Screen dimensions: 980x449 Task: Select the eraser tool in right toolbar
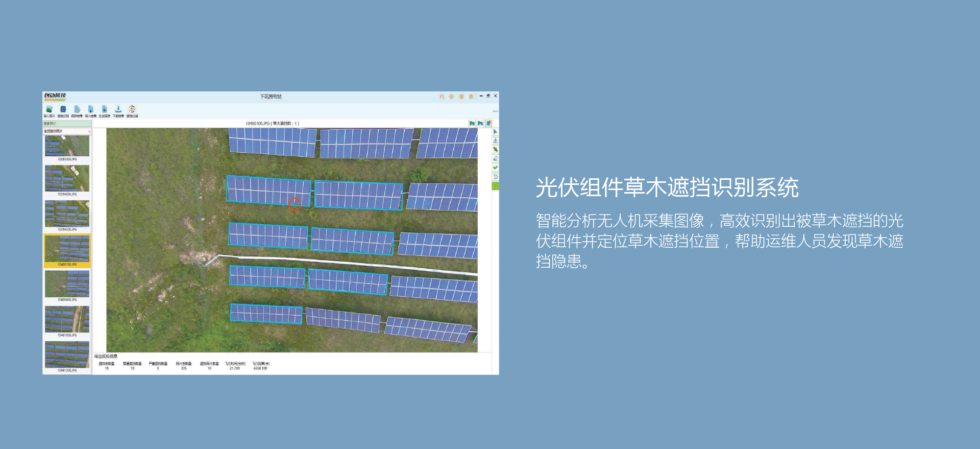pyautogui.click(x=495, y=158)
